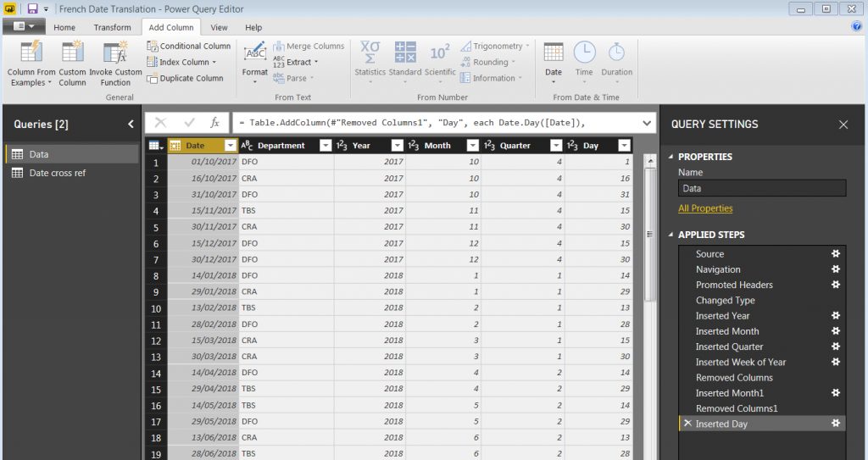Collapse the Properties section triangle

pos(670,157)
